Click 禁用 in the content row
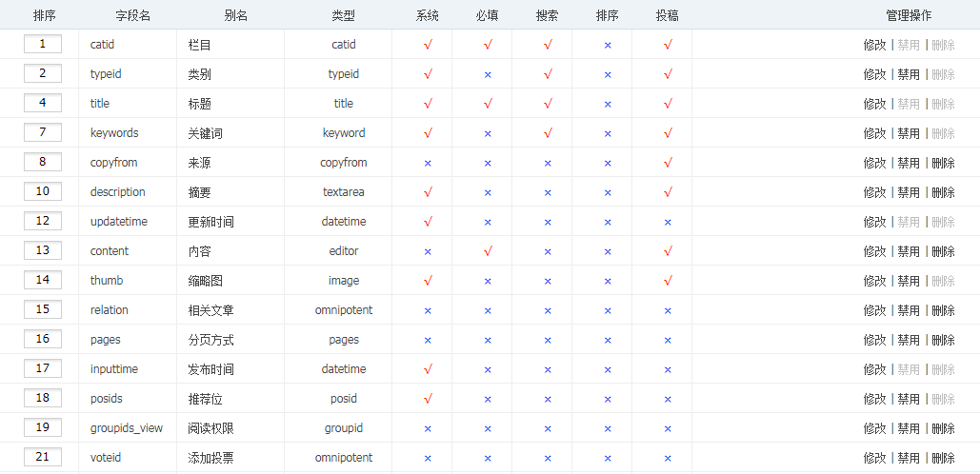Screen dimensions: 980x474 click(x=909, y=251)
